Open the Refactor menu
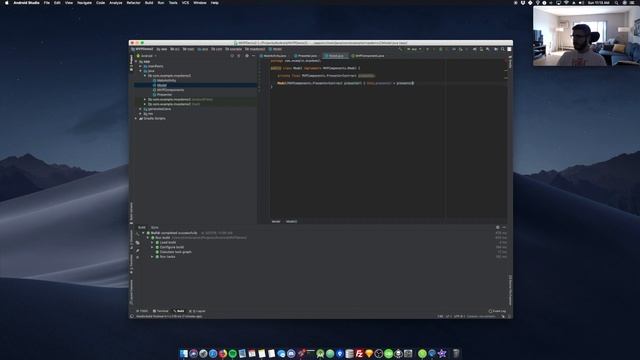The image size is (640, 360). tap(133, 3)
